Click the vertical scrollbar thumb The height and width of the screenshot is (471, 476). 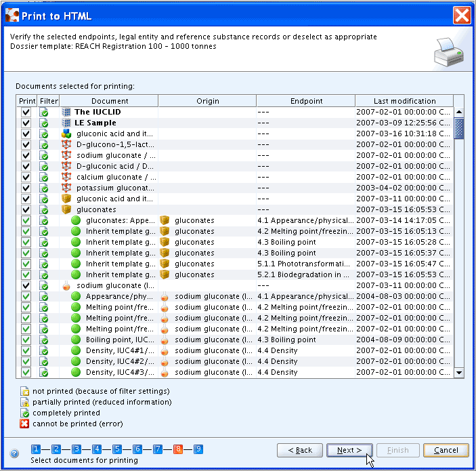tap(459, 128)
